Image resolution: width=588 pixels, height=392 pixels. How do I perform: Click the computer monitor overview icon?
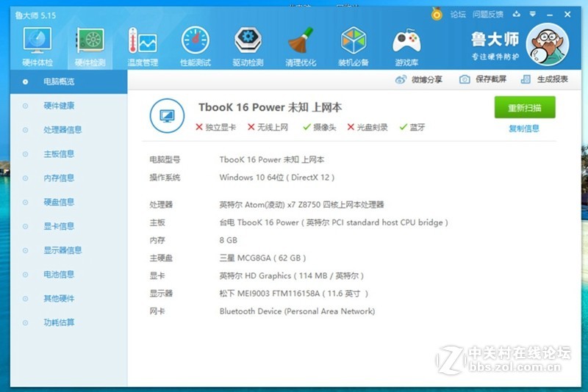click(x=167, y=116)
